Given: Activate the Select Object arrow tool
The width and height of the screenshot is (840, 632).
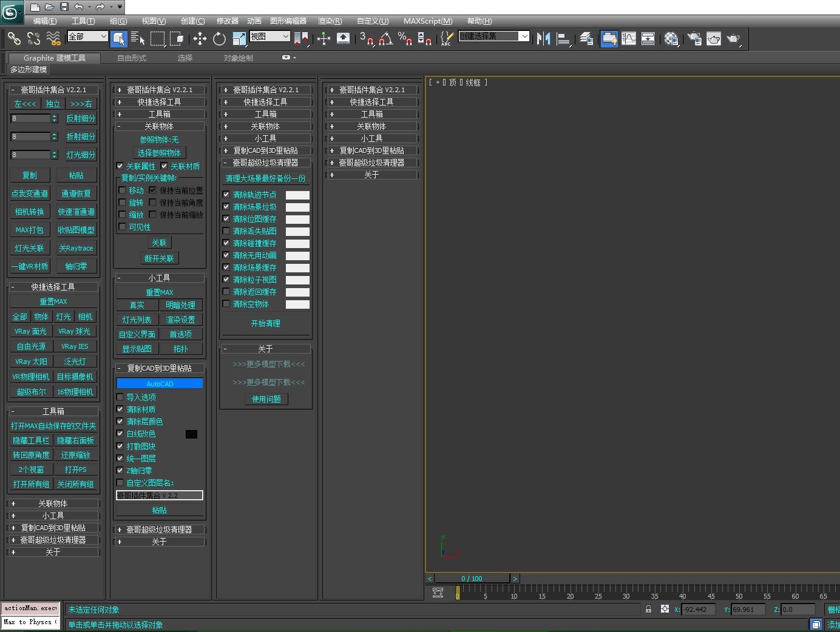Looking at the screenshot, I should coord(119,39).
